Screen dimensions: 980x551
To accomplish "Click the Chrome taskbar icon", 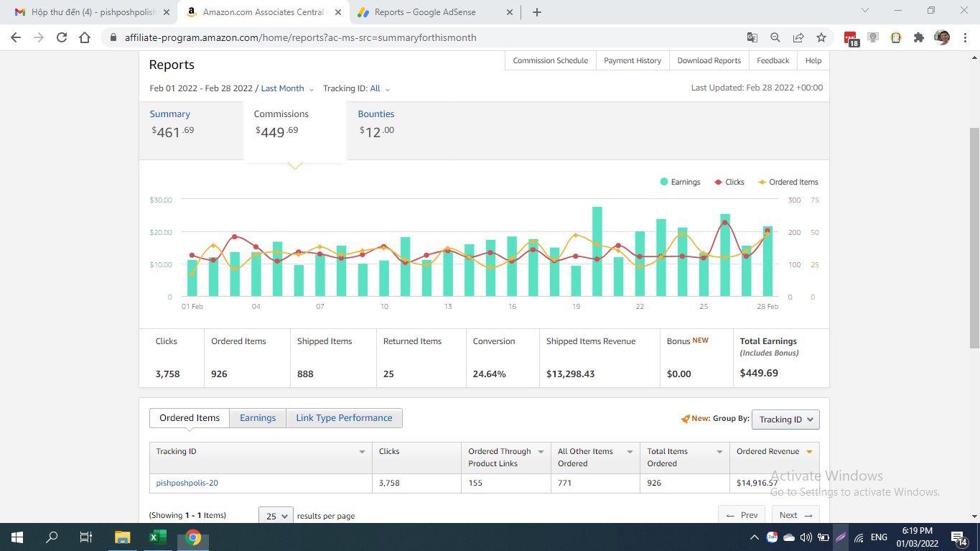I will click(192, 537).
